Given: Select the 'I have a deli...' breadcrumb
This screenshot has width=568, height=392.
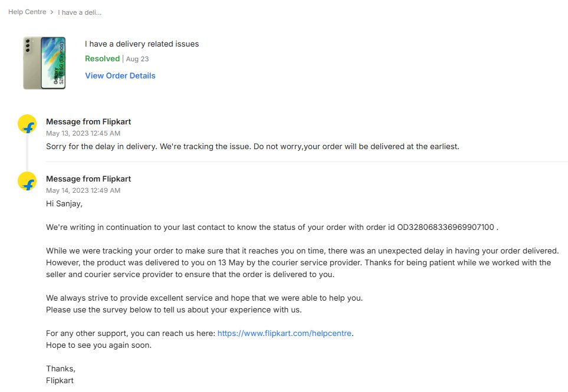Looking at the screenshot, I should point(80,12).
